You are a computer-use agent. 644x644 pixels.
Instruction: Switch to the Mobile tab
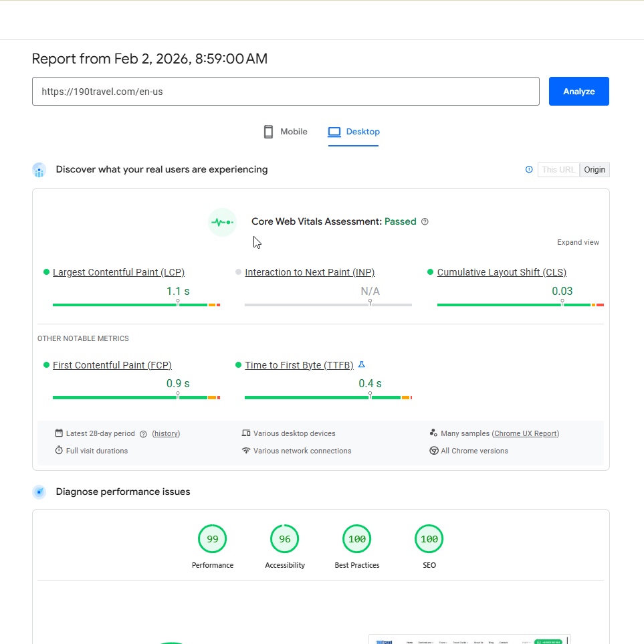click(x=286, y=132)
